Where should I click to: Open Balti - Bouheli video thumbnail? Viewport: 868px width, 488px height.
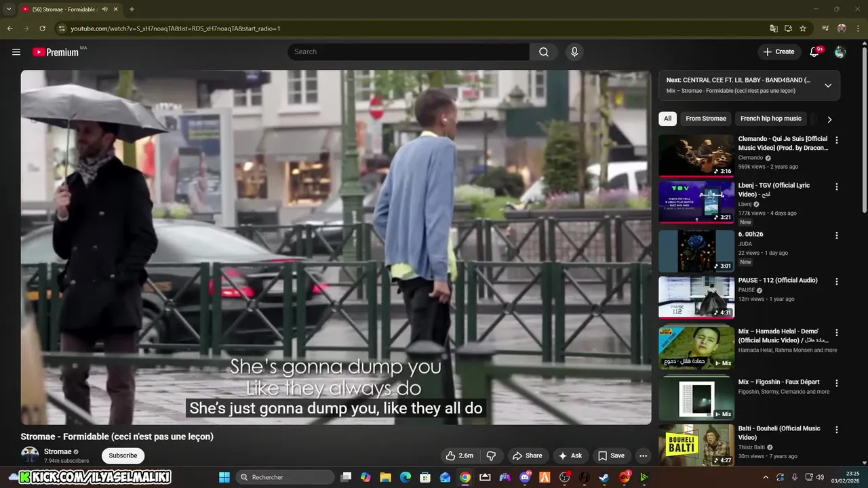pos(696,445)
